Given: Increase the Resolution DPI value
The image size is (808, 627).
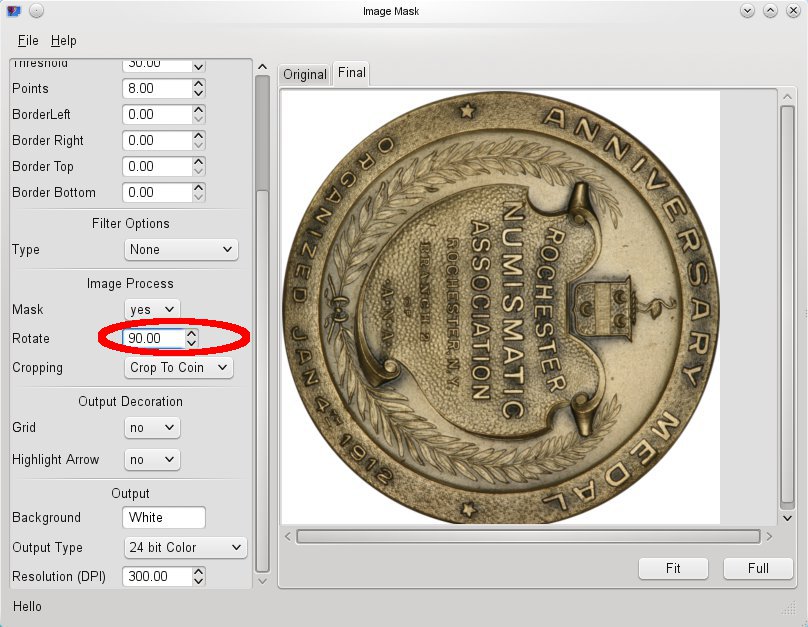Looking at the screenshot, I should pos(199,571).
